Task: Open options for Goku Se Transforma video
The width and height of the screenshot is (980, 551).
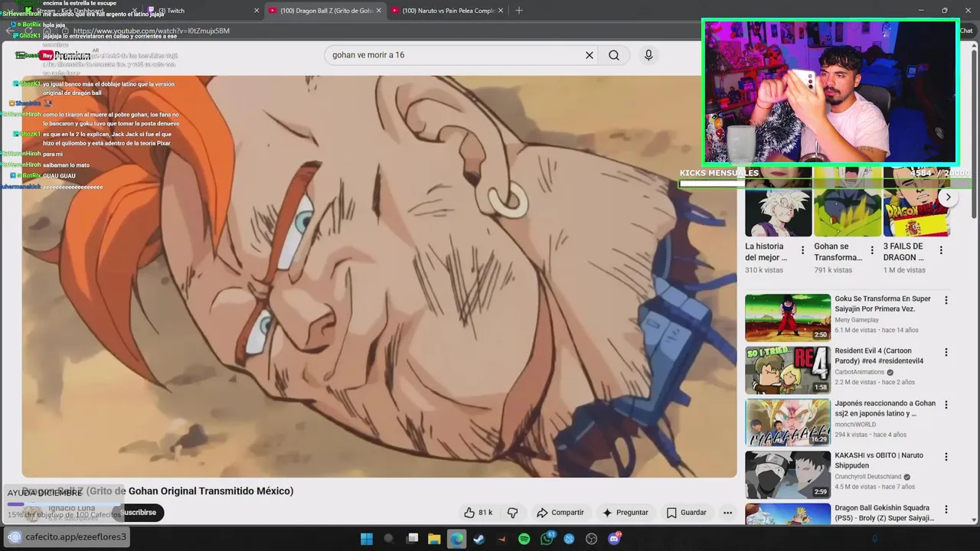Action: click(946, 301)
